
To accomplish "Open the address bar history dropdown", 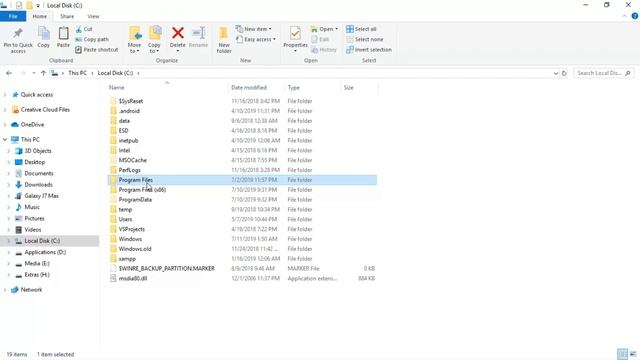I will [556, 73].
